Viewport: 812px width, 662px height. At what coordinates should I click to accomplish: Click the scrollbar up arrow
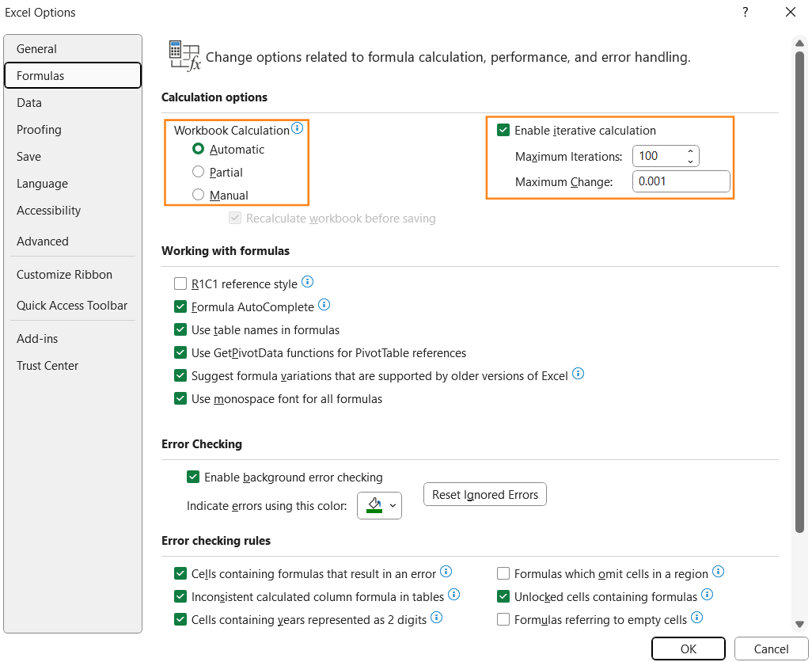click(800, 43)
